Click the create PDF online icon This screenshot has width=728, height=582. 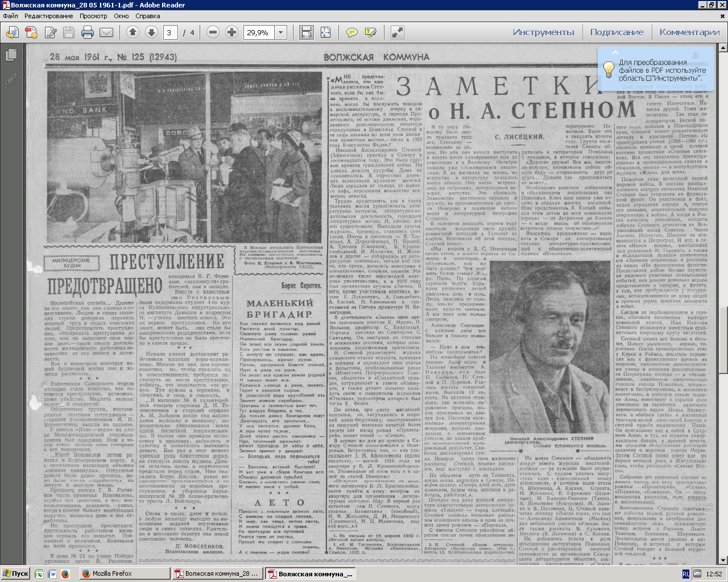(31, 32)
